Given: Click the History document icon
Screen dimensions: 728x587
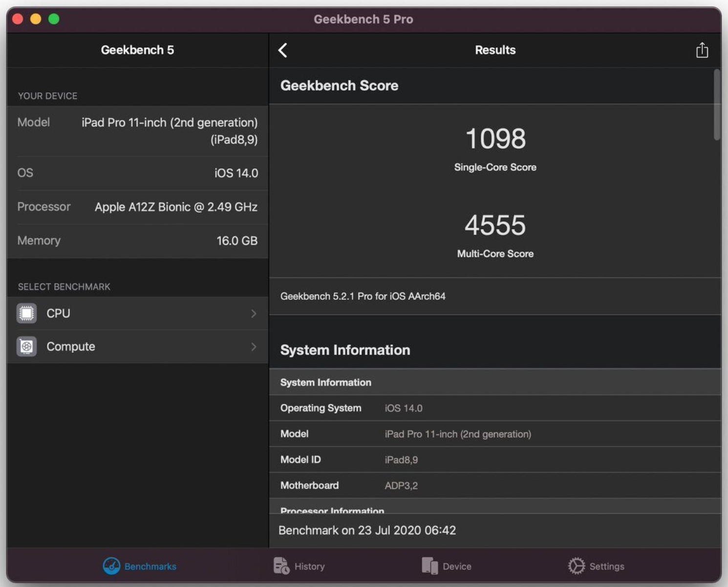Looking at the screenshot, I should [x=281, y=566].
